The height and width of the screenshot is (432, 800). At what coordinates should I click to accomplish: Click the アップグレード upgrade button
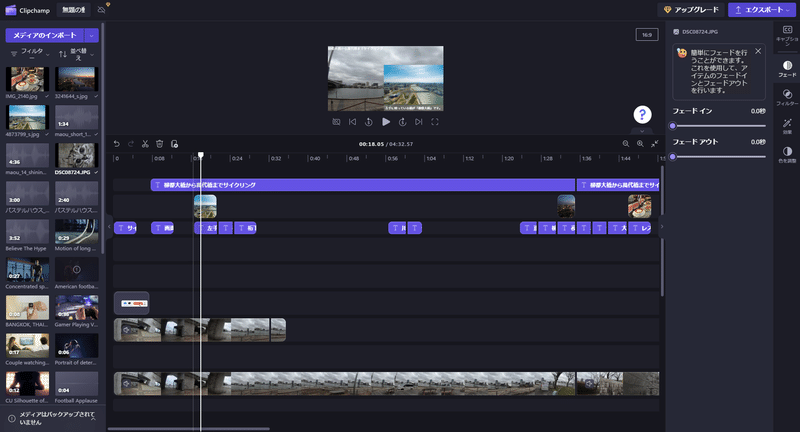point(691,10)
